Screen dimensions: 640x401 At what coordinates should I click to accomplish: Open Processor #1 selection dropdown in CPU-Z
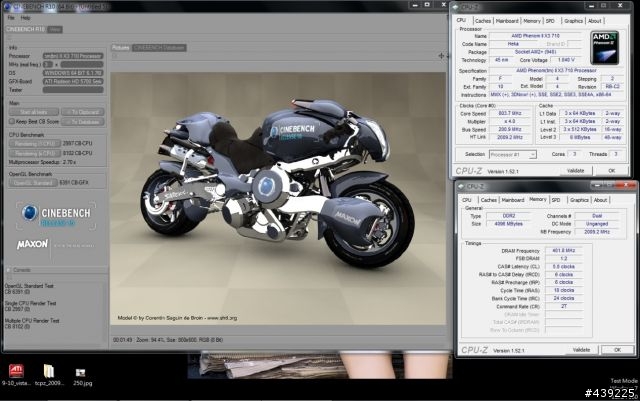click(x=512, y=155)
